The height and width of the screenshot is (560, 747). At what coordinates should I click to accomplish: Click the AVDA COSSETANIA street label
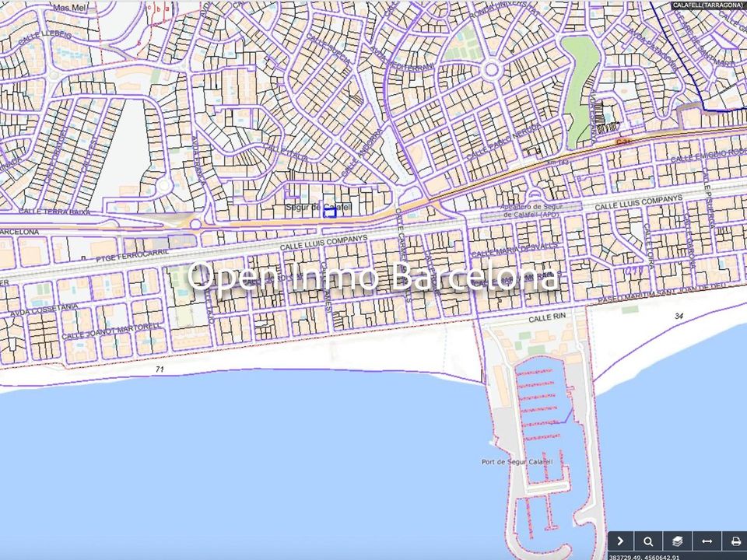pos(44,310)
